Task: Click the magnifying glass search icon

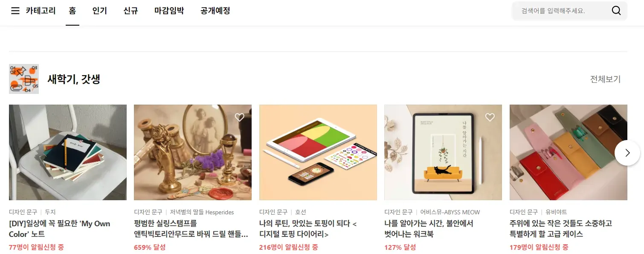Action: pyautogui.click(x=616, y=11)
